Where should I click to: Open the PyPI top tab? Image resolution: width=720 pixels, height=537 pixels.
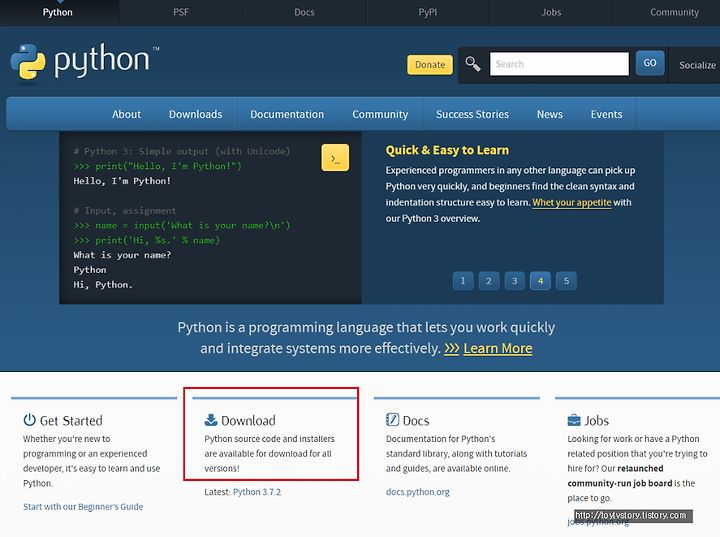coord(428,12)
